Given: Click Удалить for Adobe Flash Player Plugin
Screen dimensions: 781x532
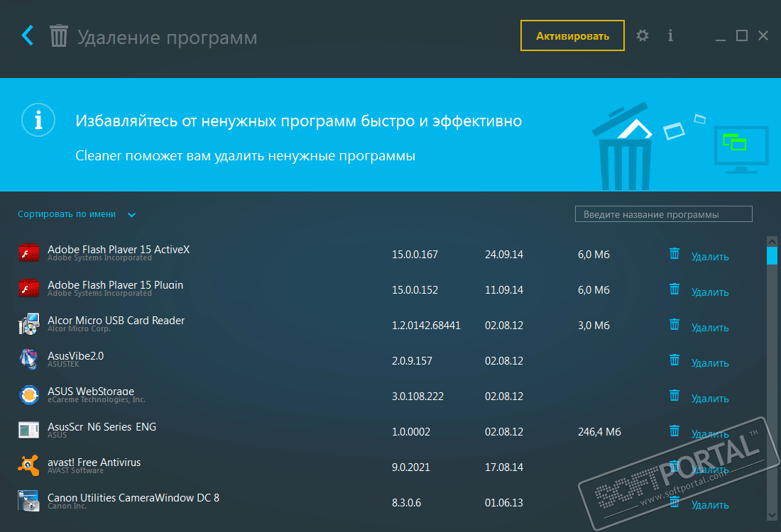Looking at the screenshot, I should pyautogui.click(x=710, y=292).
